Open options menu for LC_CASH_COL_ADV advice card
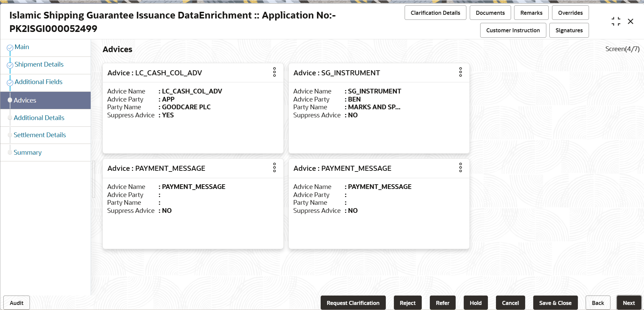The width and height of the screenshot is (644, 310). (x=274, y=72)
